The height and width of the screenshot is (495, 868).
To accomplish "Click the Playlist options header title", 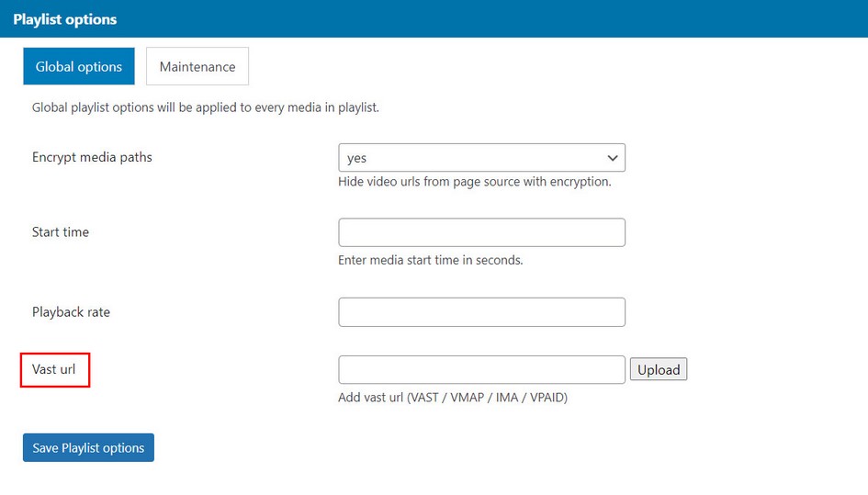I will tap(65, 18).
